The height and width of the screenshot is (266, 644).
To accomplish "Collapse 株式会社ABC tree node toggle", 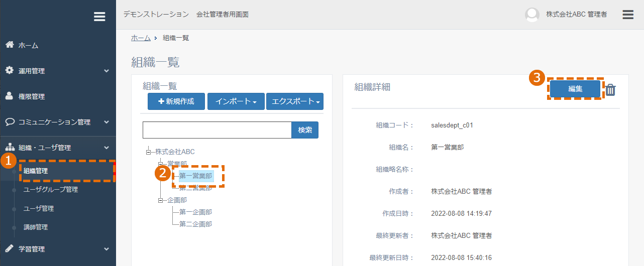I will pos(148,152).
